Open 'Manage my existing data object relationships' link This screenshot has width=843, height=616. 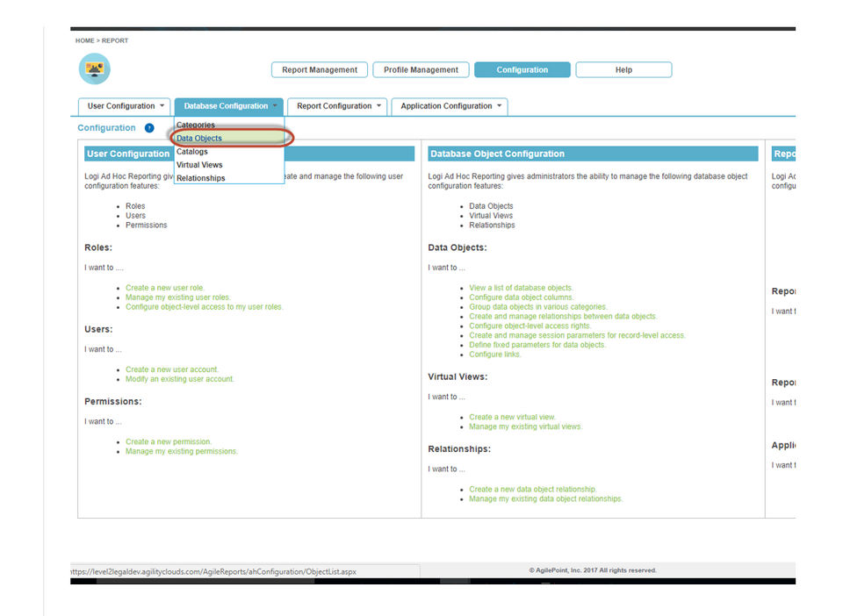545,499
